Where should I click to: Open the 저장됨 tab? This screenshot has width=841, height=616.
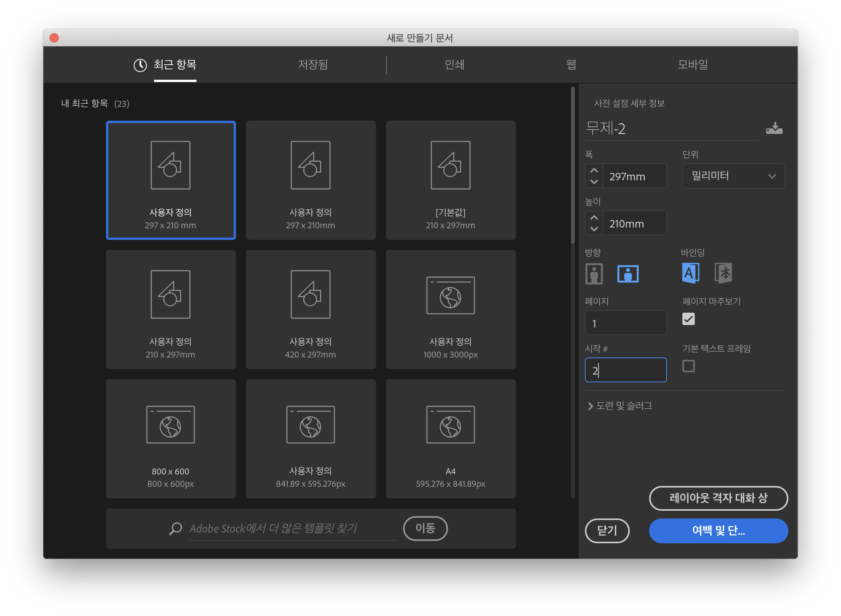313,65
